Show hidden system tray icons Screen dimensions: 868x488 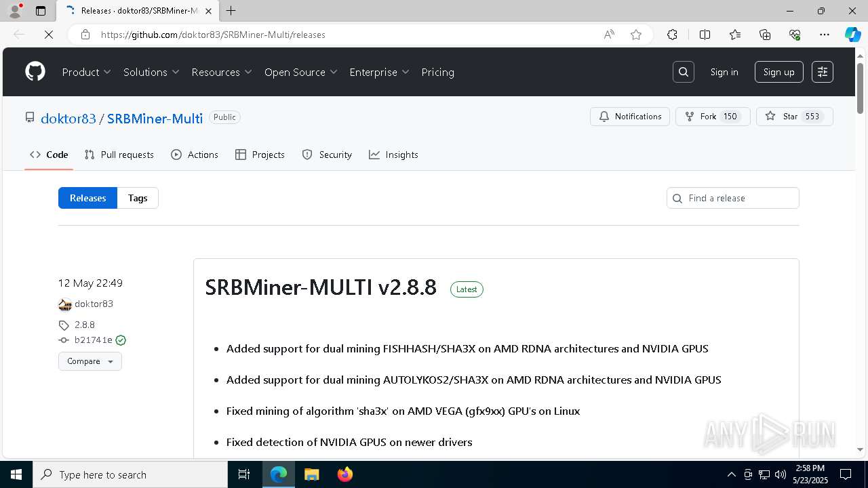point(731,474)
